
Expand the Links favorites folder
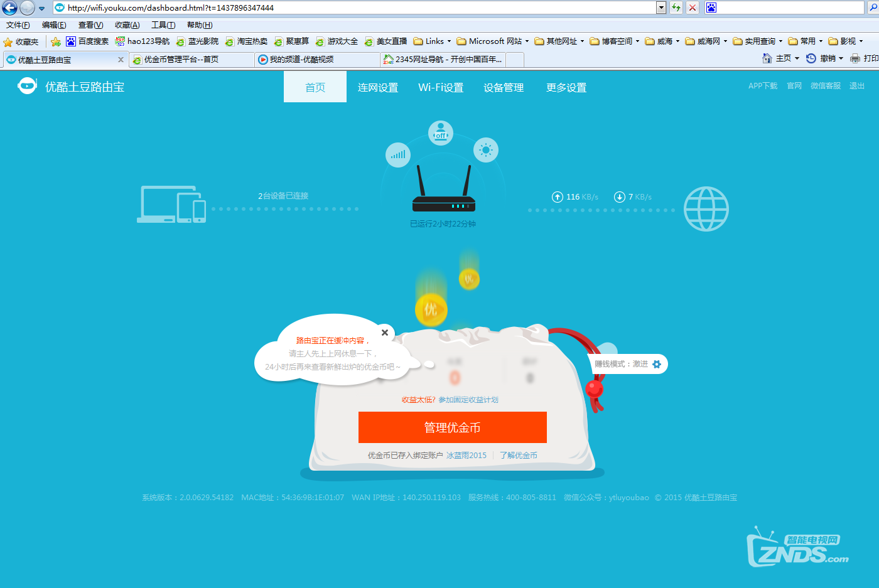click(432, 41)
